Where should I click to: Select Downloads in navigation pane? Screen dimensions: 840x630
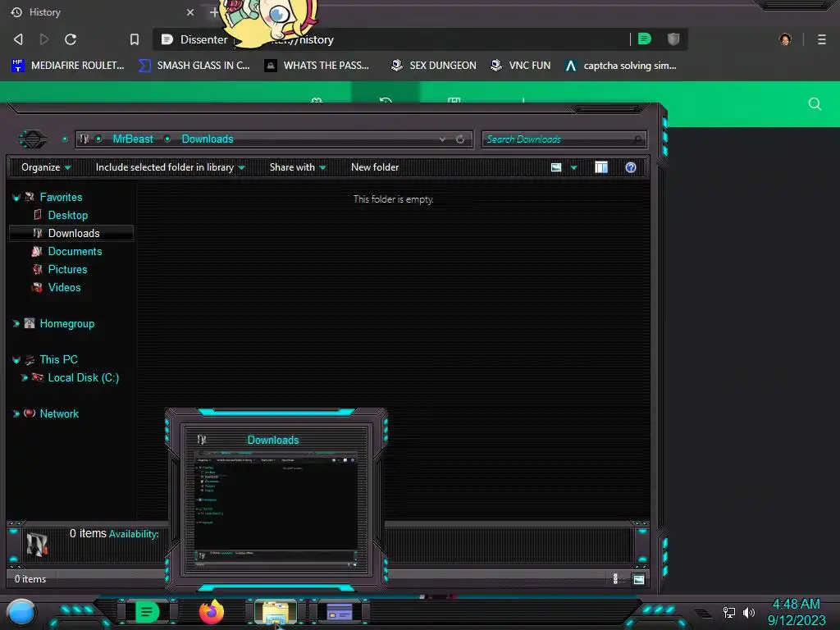pyautogui.click(x=74, y=234)
